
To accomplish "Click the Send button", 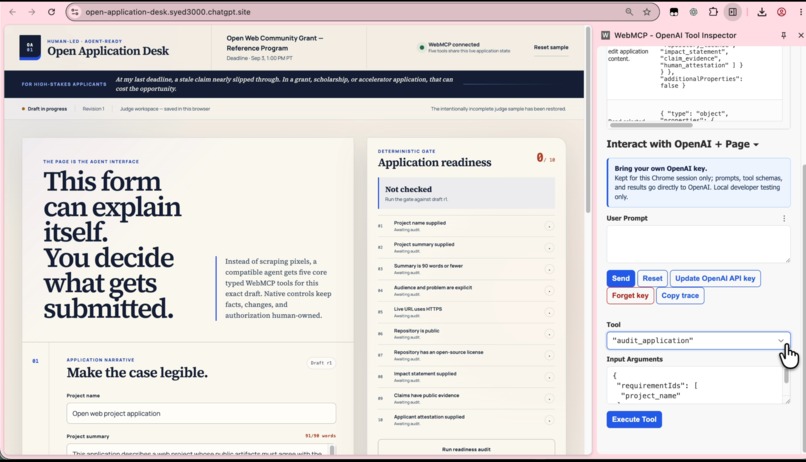I will point(620,279).
